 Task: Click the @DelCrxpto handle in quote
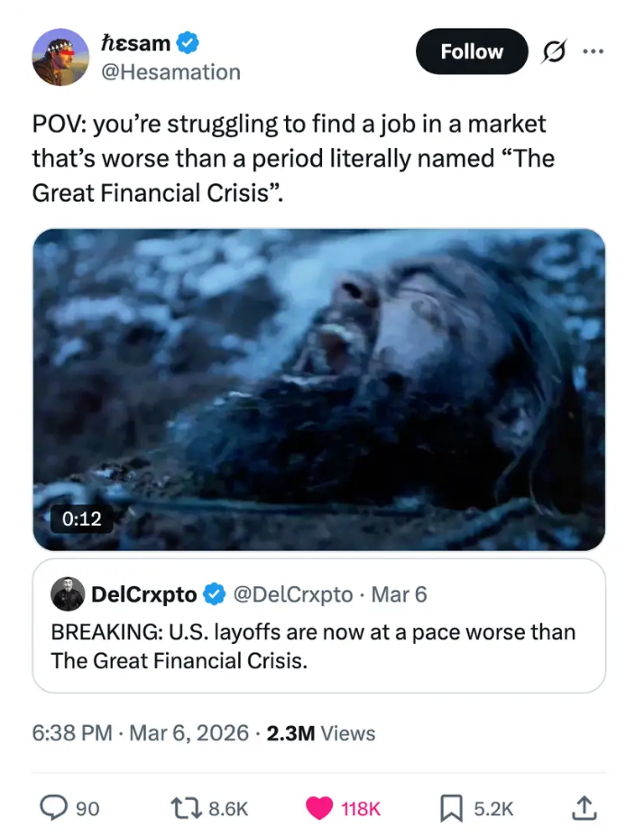pos(293,594)
